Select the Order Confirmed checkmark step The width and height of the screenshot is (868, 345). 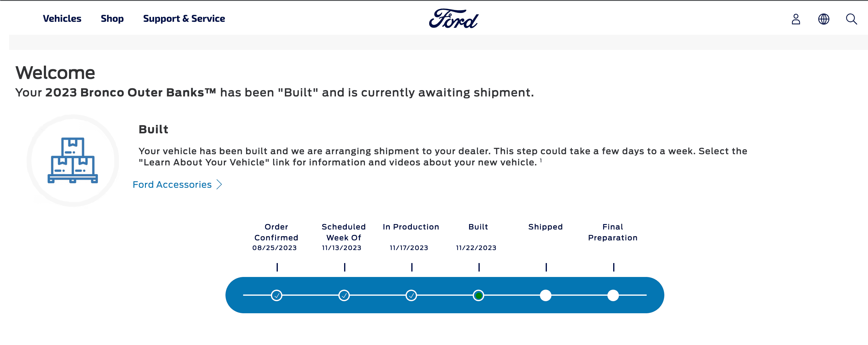click(x=277, y=295)
